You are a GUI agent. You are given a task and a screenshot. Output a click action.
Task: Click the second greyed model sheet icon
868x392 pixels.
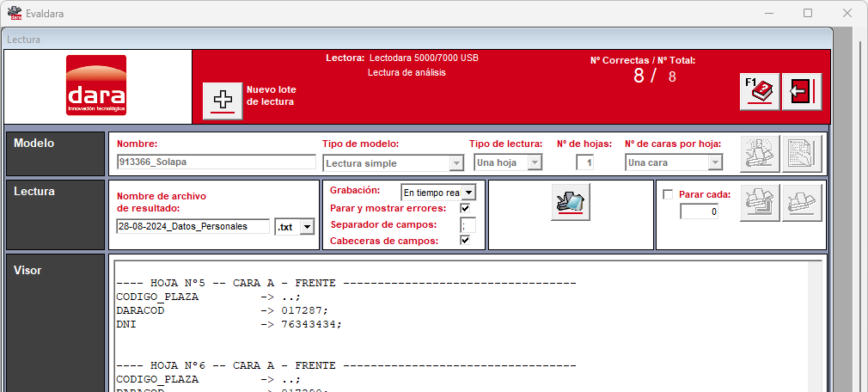point(802,154)
